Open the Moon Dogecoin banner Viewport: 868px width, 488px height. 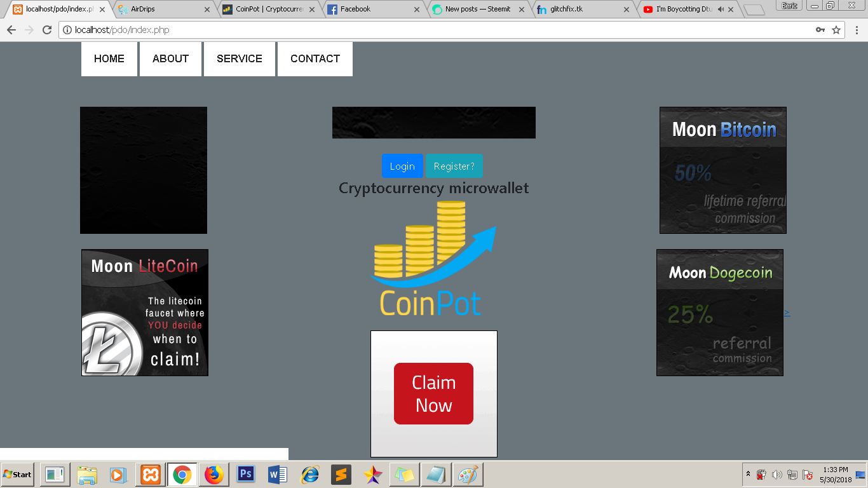[x=720, y=313]
